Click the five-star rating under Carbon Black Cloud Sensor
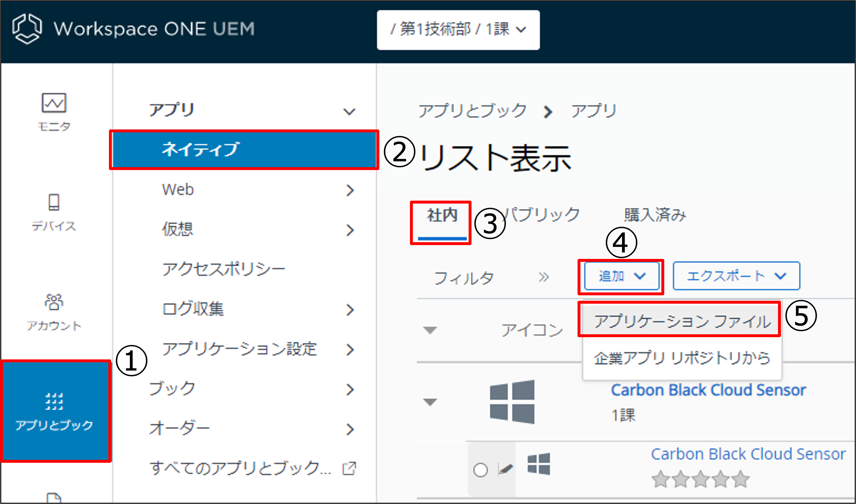The image size is (856, 504). [701, 479]
